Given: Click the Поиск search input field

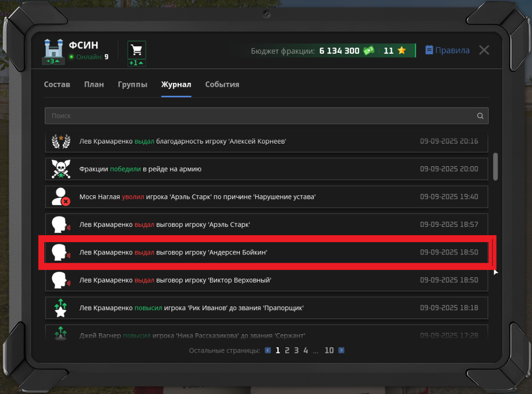Looking at the screenshot, I should (x=261, y=116).
